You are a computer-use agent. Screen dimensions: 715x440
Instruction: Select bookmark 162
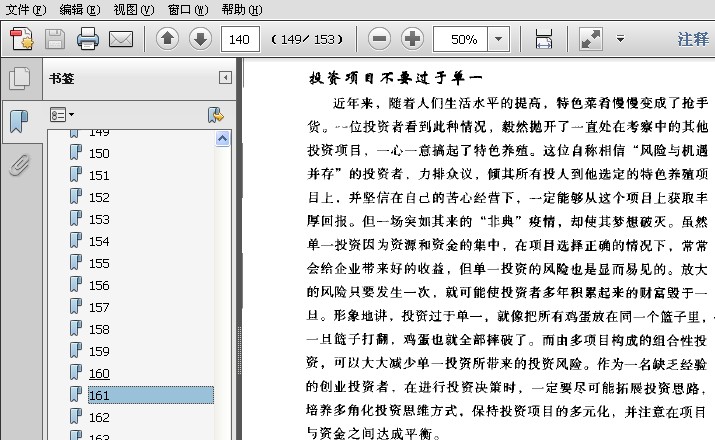[99, 417]
